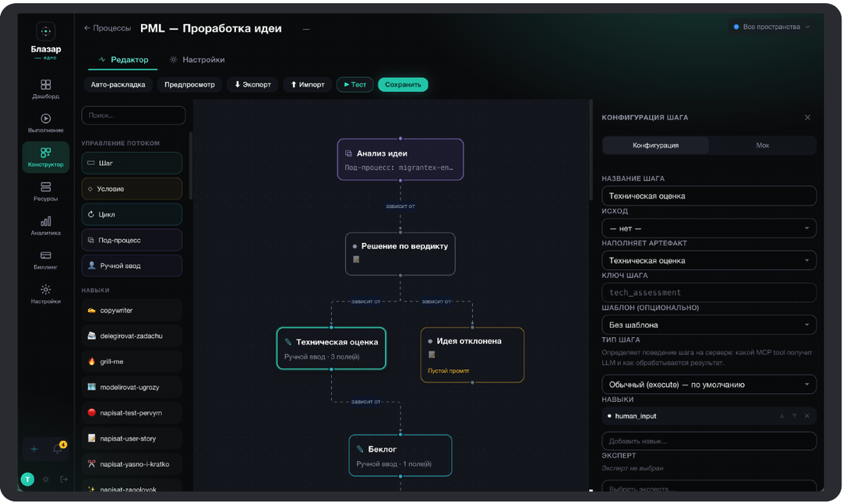This screenshot has height=504, width=857.
Task: Expand the Тип шага dropdown
Action: 709,385
